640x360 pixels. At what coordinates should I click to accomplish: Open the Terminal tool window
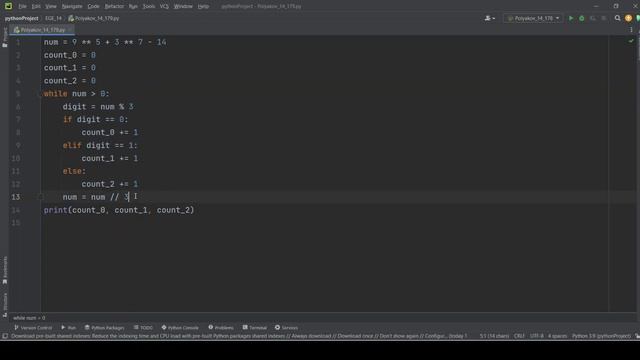tap(255, 328)
